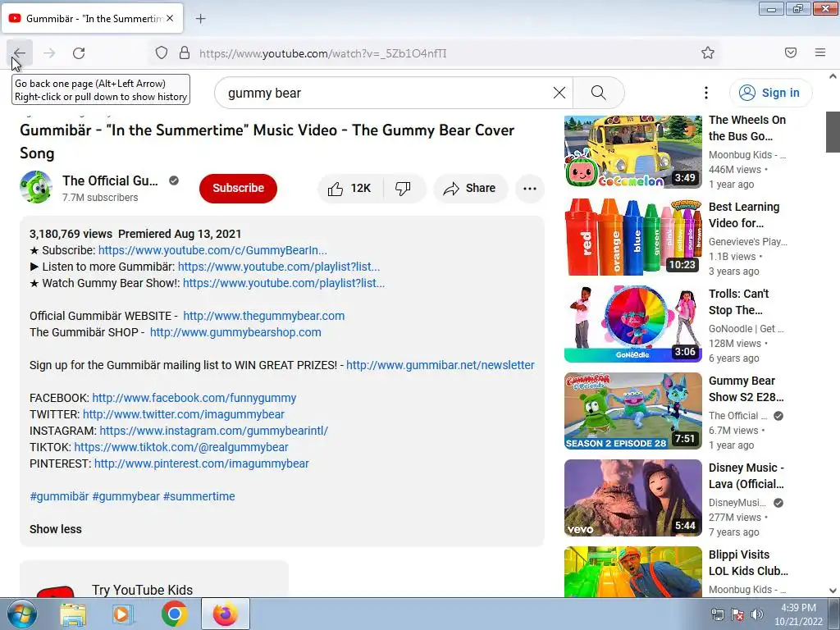Click The Wheels On the Bus title

747,128
